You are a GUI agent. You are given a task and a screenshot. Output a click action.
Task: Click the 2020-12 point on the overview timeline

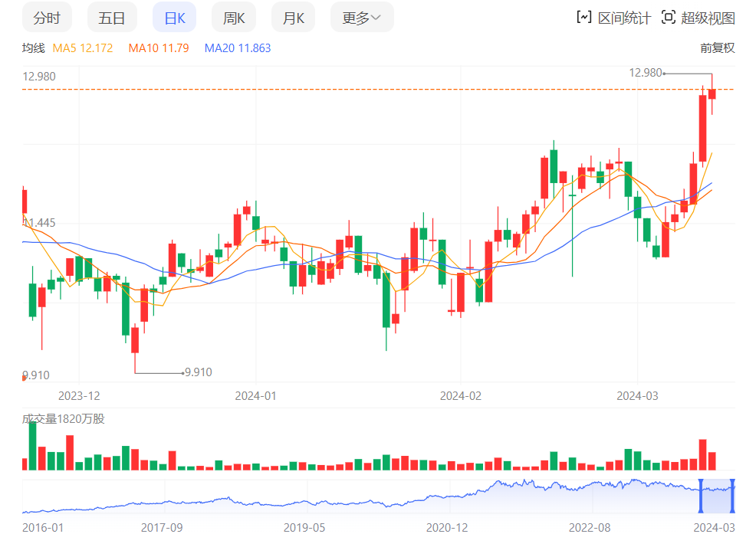click(447, 527)
